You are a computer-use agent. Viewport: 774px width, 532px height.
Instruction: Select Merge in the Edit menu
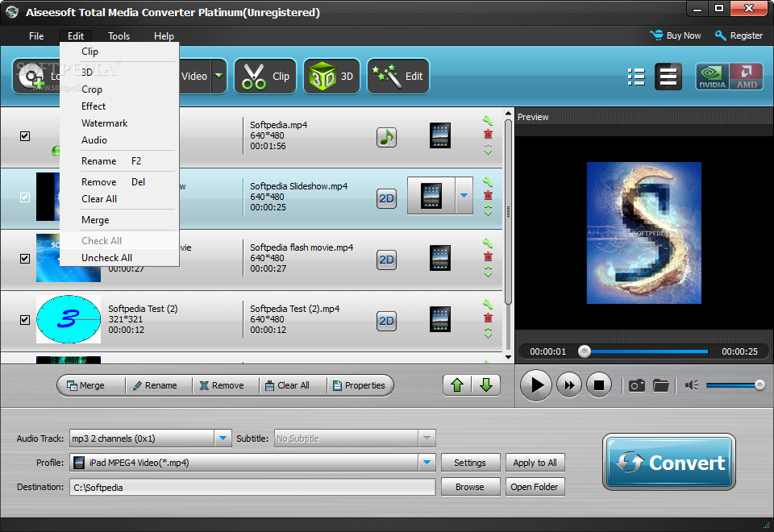click(119, 219)
